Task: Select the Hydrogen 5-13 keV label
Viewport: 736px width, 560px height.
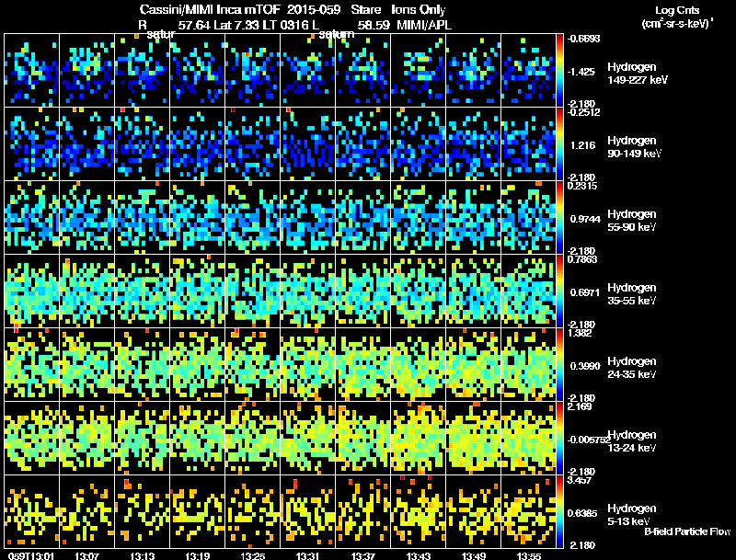Action: (632, 515)
